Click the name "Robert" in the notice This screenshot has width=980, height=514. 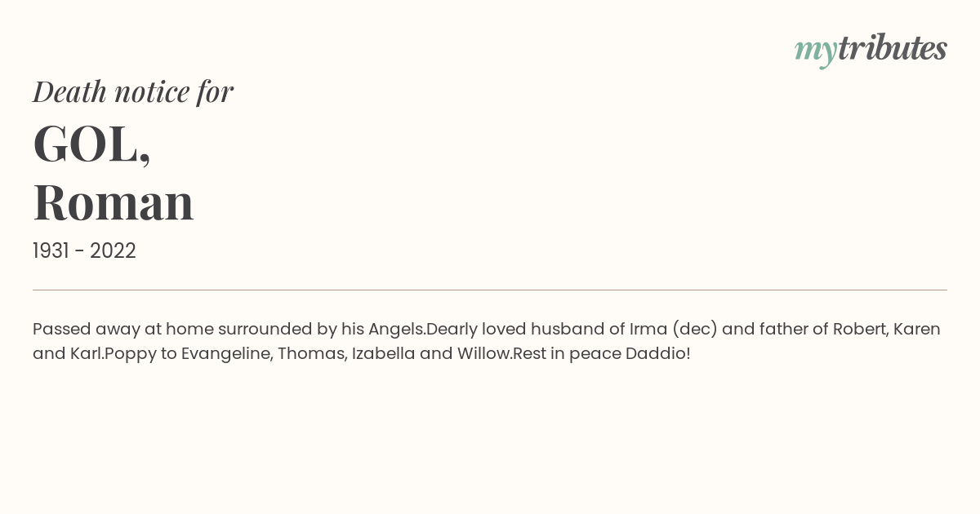tap(858, 329)
